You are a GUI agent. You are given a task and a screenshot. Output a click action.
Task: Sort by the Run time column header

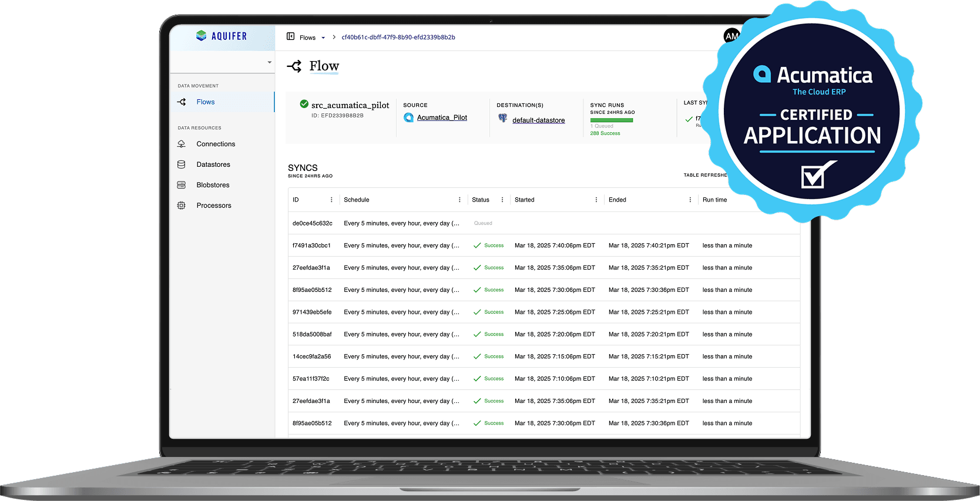pos(714,200)
